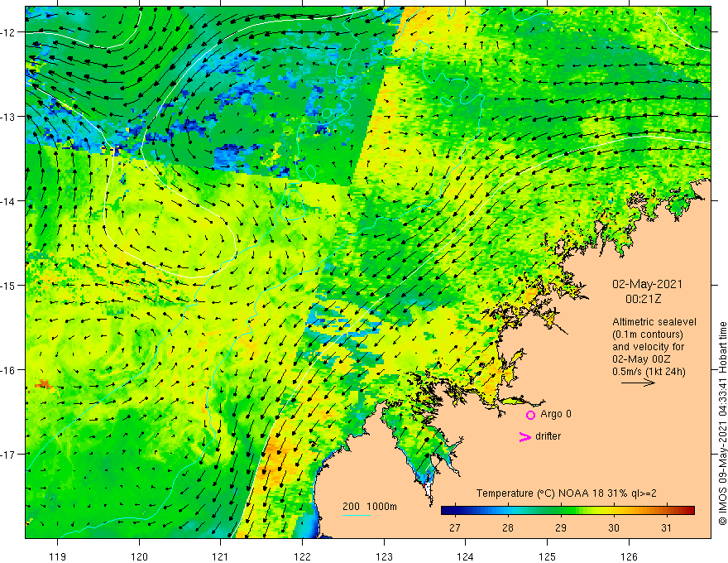Click the longitude label 126

point(629,556)
